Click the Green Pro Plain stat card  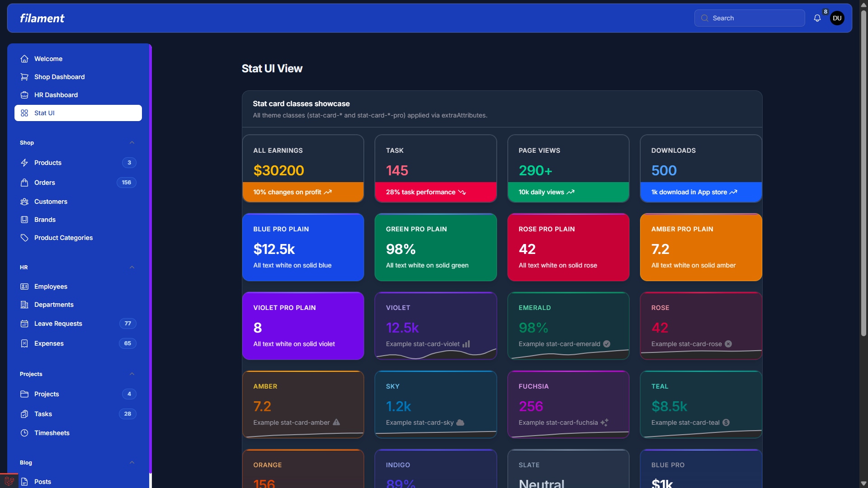436,247
